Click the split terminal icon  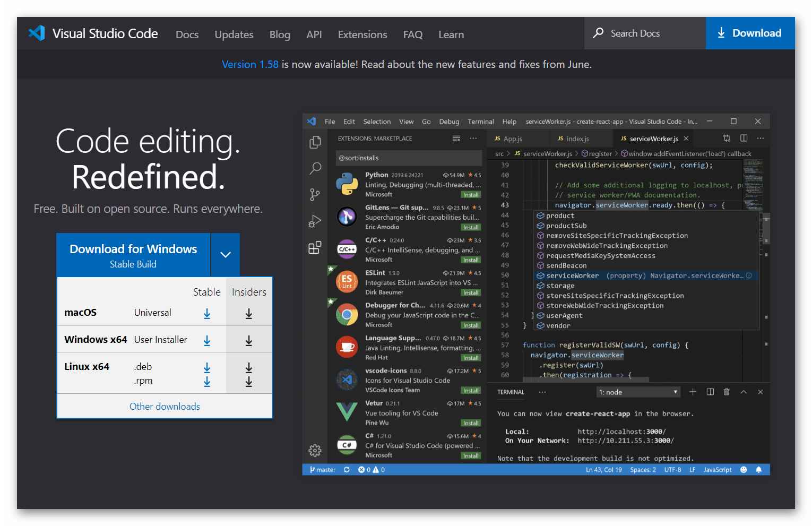tap(710, 392)
